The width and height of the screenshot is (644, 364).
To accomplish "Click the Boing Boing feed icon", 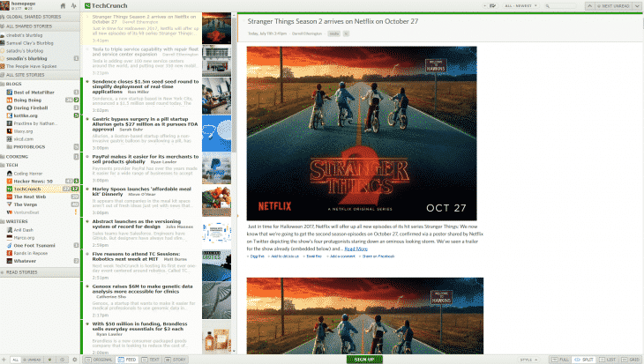I will coord(10,100).
